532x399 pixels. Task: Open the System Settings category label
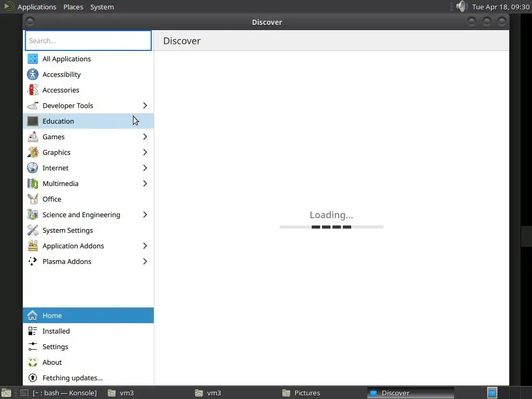click(x=68, y=230)
